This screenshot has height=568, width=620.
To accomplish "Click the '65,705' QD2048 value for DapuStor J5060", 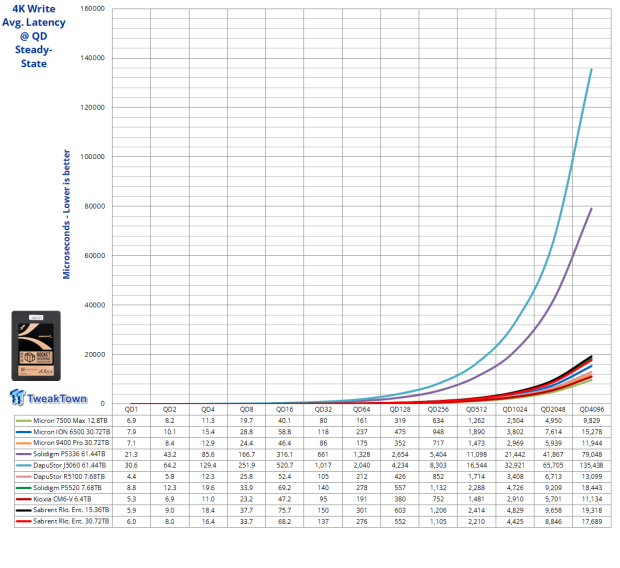I will 553,466.
